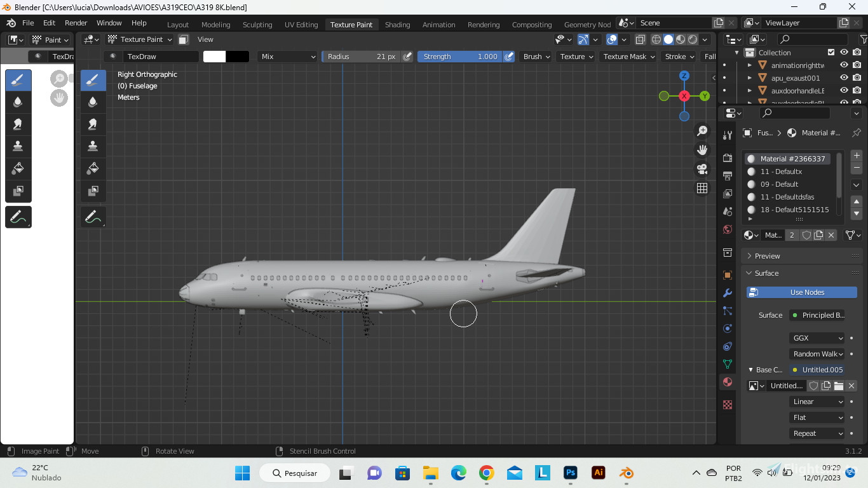Pick the Clone tool
Viewport: 868px width, 488px height.
tap(18, 146)
